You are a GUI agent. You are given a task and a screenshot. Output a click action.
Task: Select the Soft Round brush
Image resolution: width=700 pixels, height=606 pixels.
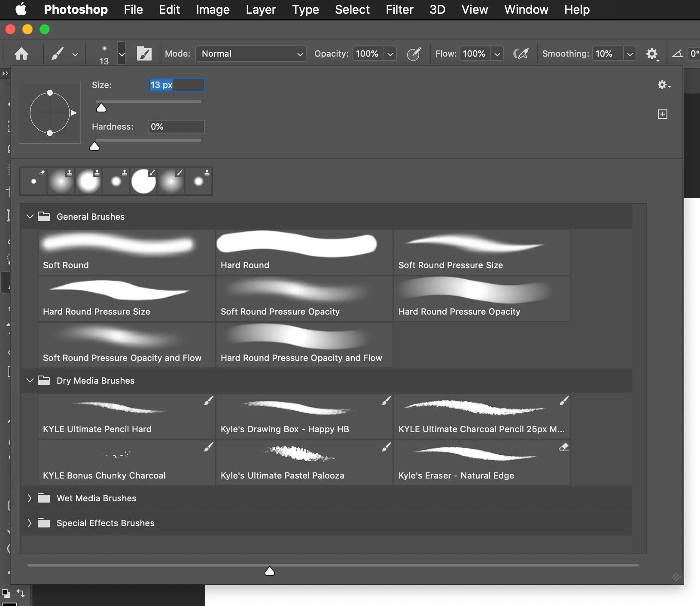[126, 252]
